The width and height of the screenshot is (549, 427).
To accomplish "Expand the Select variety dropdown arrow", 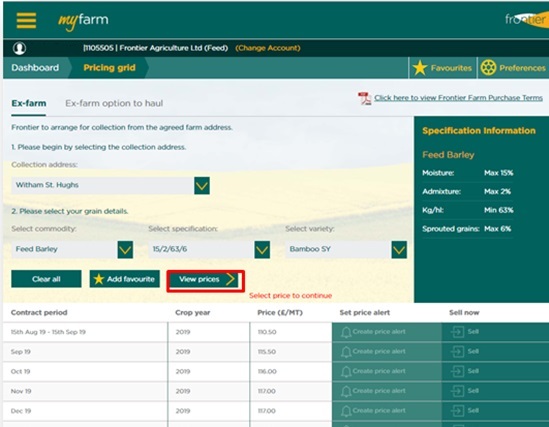I will tap(399, 250).
